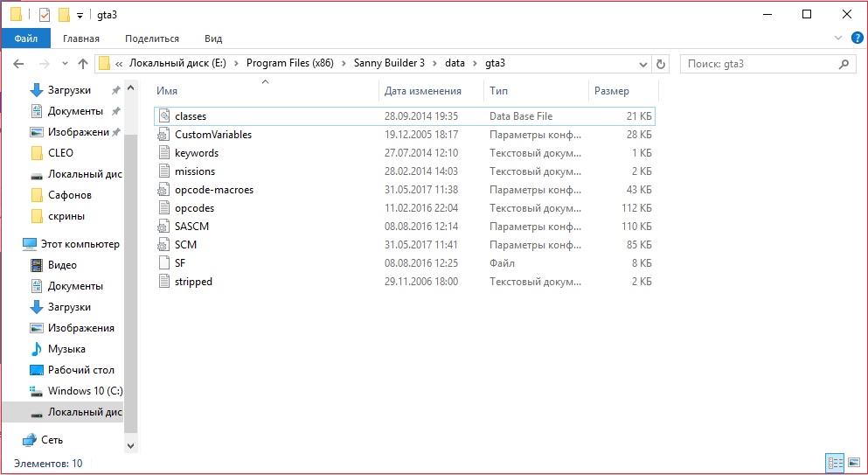
Task: Open the Главная ribbon tab
Action: pos(81,38)
